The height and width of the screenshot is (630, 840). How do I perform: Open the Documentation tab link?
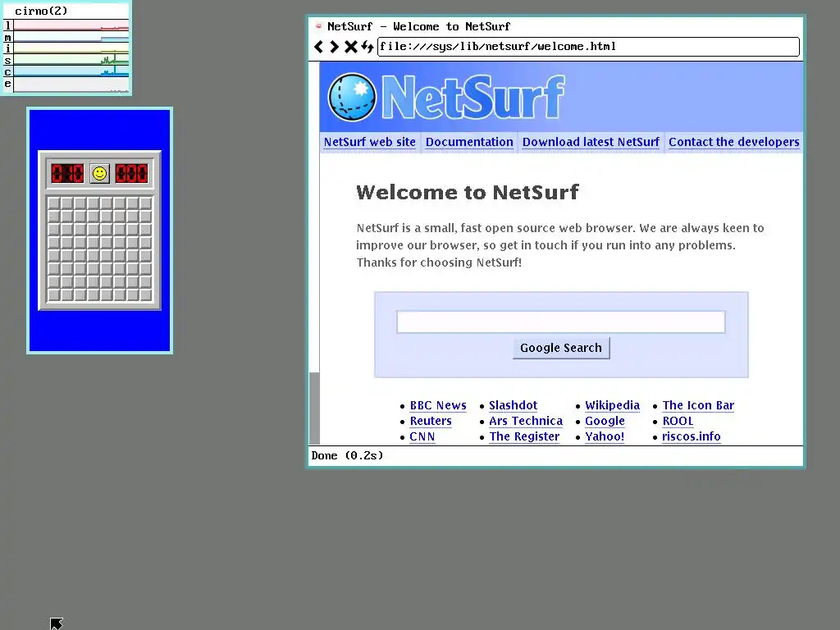tap(469, 142)
